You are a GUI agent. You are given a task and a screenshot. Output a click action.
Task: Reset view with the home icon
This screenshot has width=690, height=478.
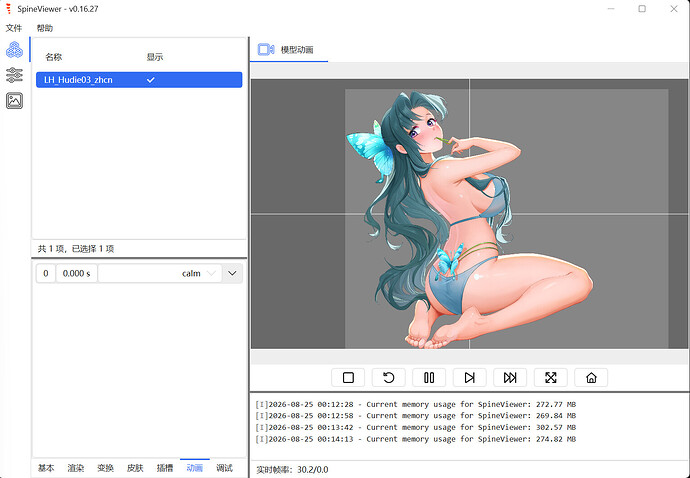pyautogui.click(x=591, y=378)
